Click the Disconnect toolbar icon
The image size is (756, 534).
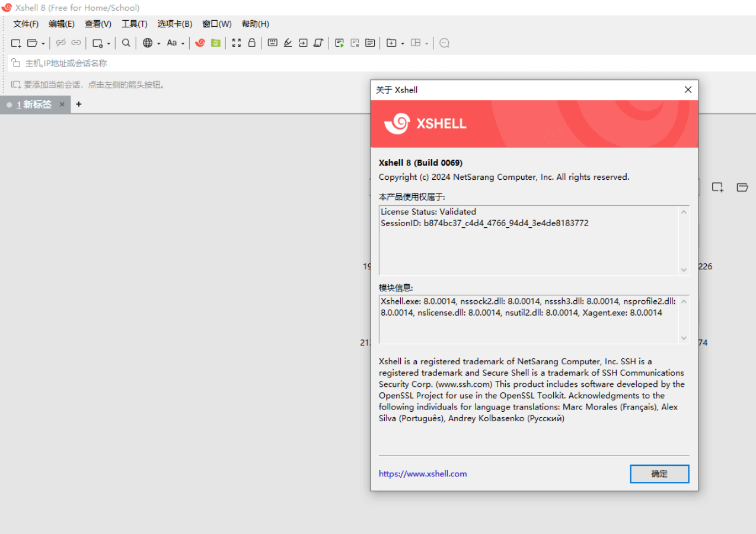tap(60, 43)
